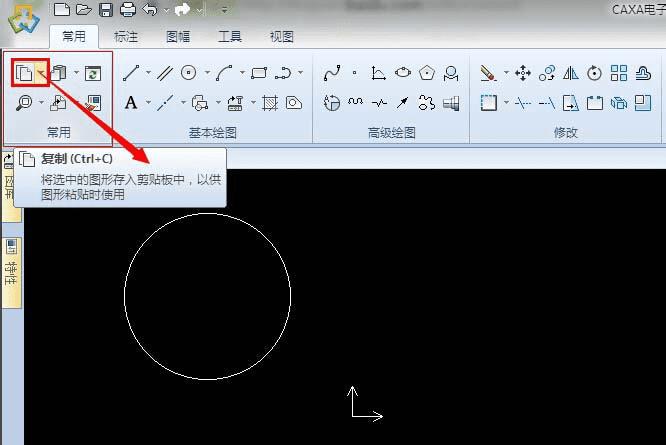Screen dimensions: 666x445
Task: Select the Offset curve tool
Action: pyautogui.click(x=643, y=73)
